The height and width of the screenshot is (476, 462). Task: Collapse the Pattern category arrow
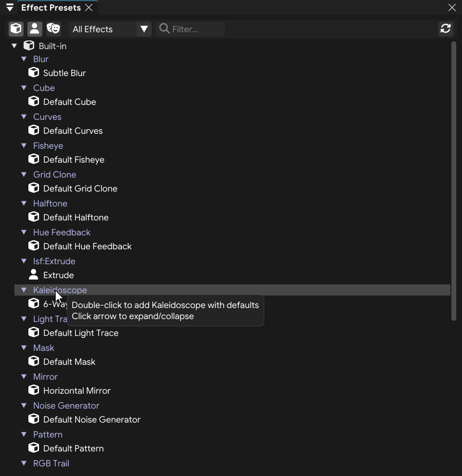24,434
